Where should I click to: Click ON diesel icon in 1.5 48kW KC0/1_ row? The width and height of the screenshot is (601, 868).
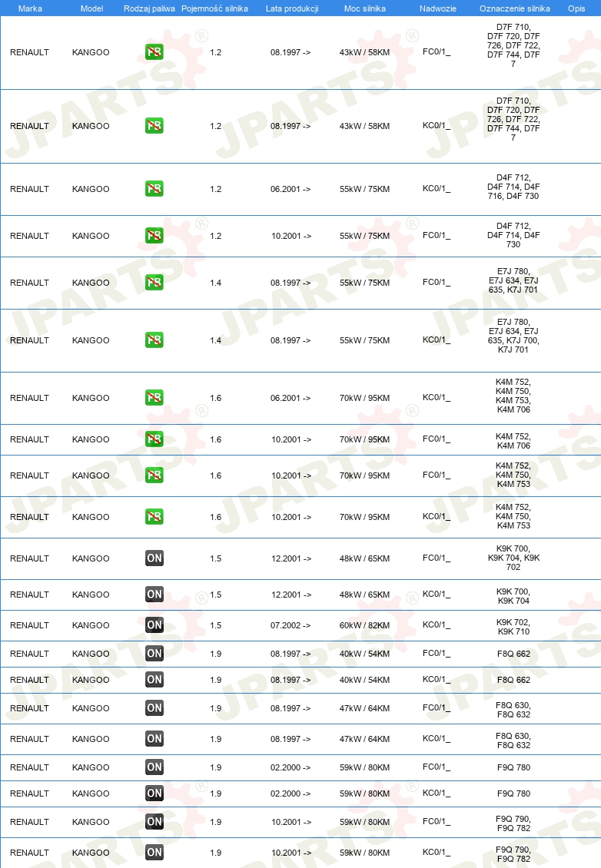coord(154,595)
